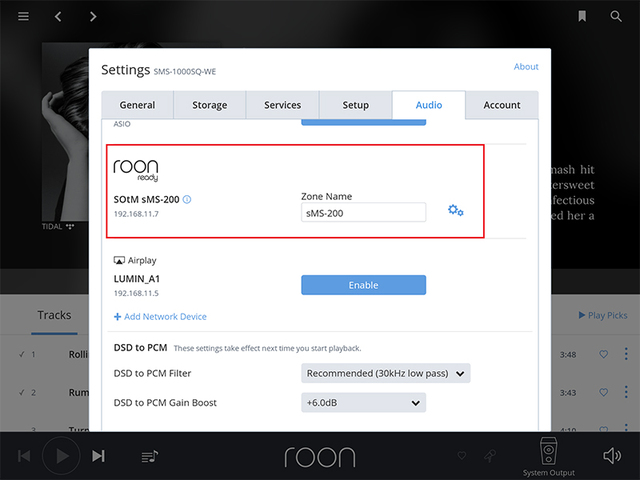Open the play queue icon
The image size is (640, 480).
(x=150, y=456)
